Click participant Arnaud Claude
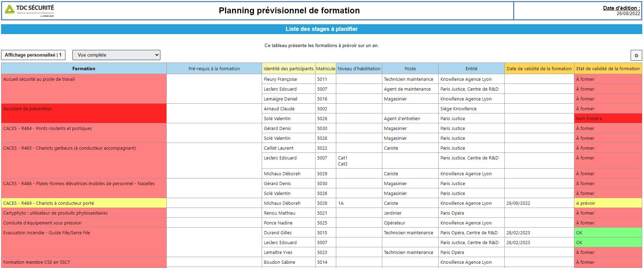 279,109
